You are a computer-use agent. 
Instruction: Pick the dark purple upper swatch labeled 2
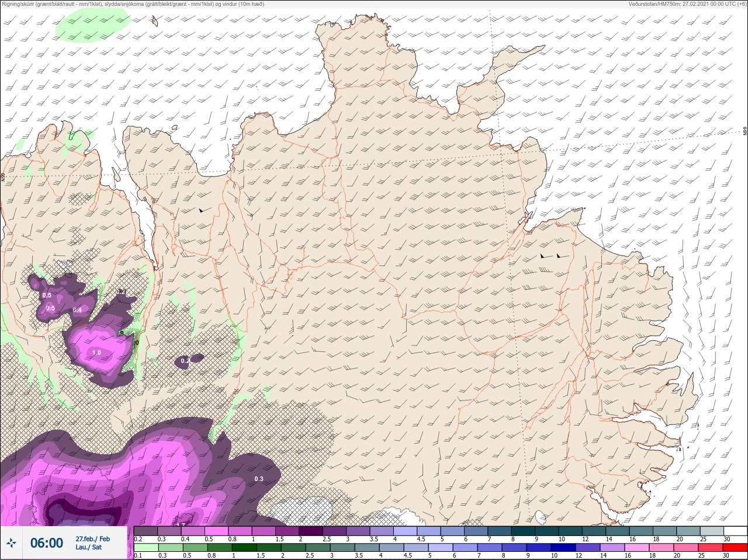311,531
